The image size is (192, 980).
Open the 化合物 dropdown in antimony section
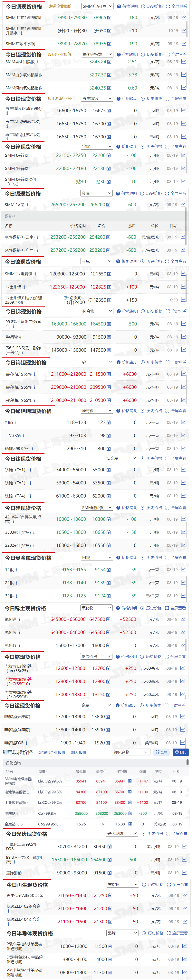[x=97, y=311]
